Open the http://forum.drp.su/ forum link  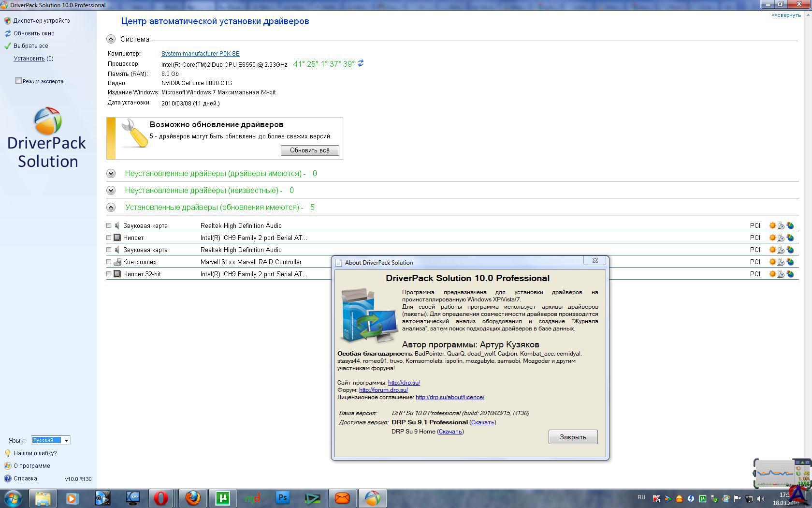(x=383, y=390)
